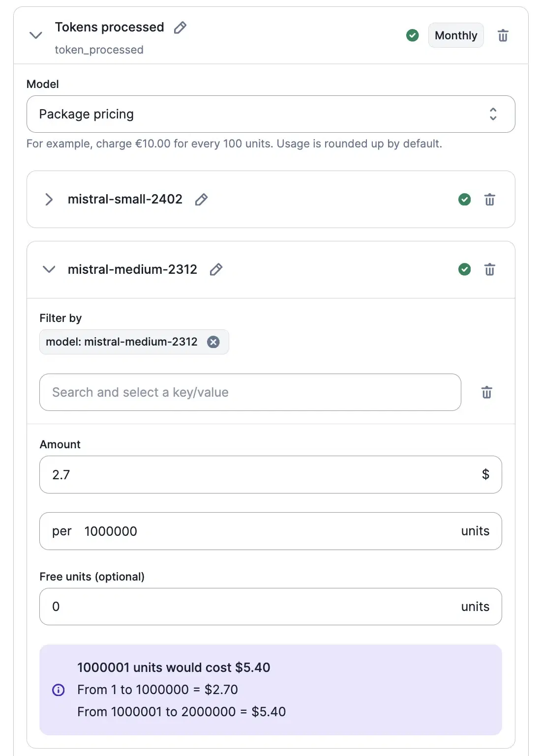Click the info icon in cost preview
The height and width of the screenshot is (756, 540).
[58, 690]
